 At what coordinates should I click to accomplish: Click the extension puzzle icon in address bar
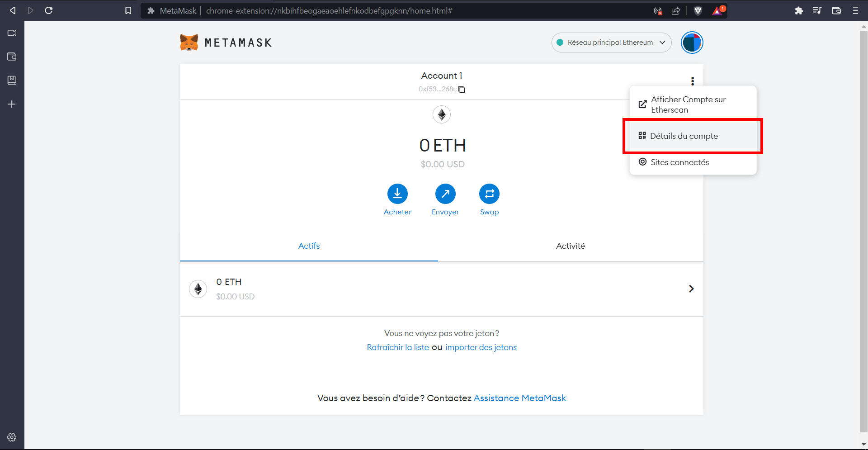pyautogui.click(x=151, y=10)
